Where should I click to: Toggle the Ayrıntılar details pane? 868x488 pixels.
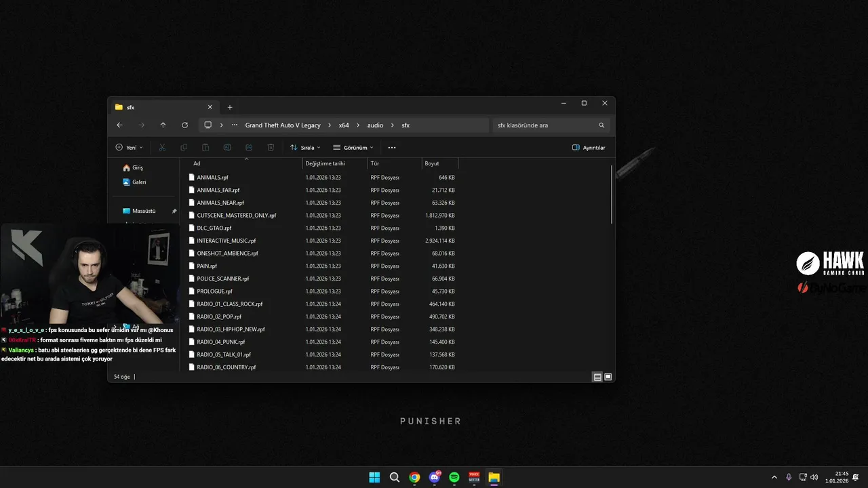coord(589,147)
